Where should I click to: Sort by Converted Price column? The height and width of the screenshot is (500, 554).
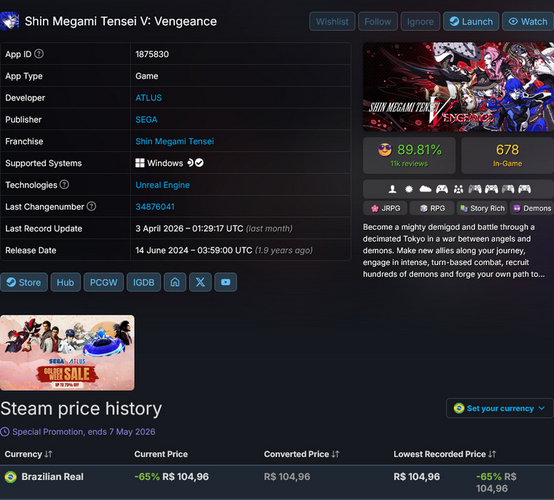301,454
